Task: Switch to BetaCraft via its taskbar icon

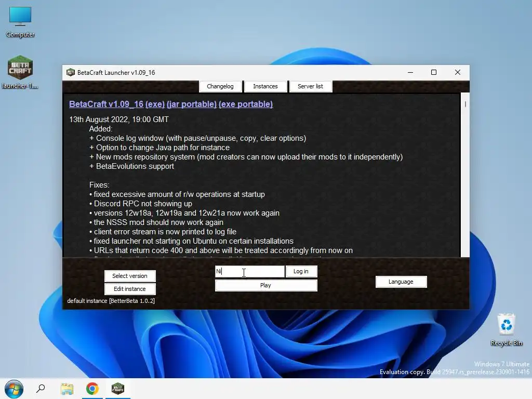Action: 118,389
